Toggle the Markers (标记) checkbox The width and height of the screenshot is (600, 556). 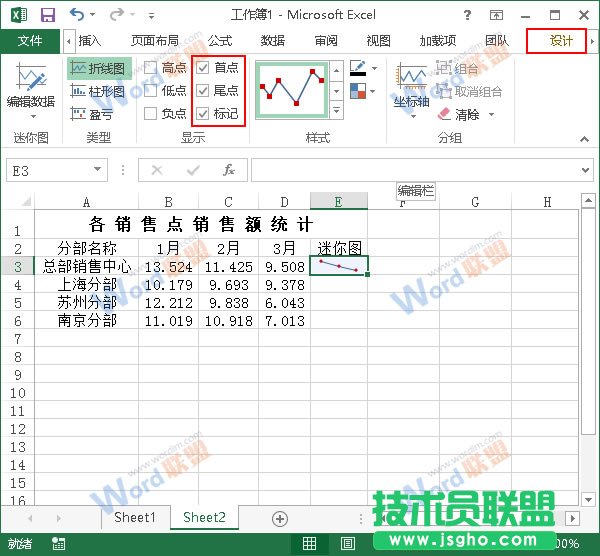pos(203,114)
